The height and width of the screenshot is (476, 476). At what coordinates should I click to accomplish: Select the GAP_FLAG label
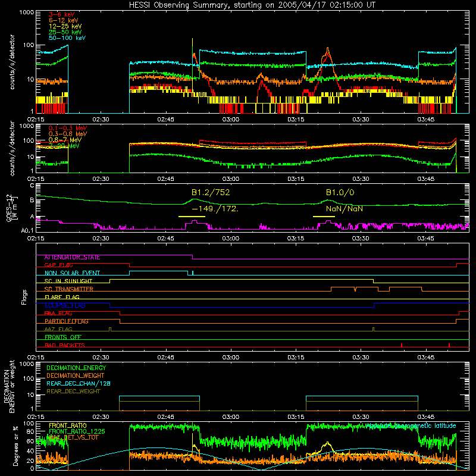(x=58, y=265)
